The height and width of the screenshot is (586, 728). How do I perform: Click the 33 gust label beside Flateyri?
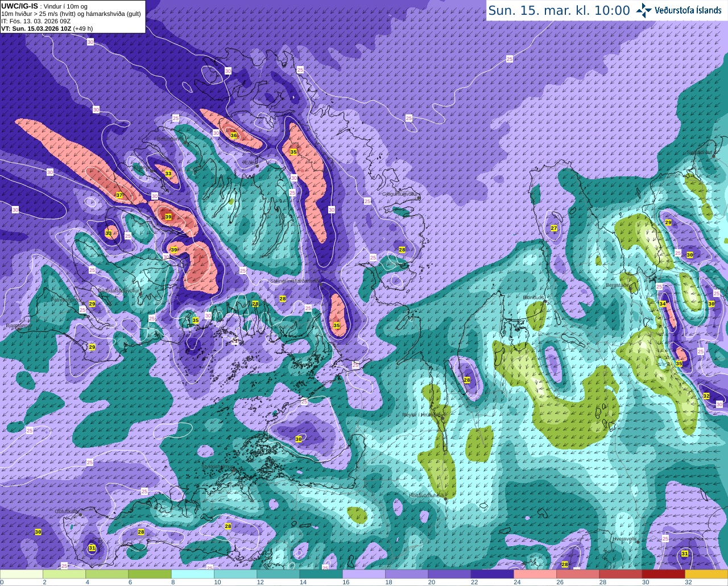168,174
